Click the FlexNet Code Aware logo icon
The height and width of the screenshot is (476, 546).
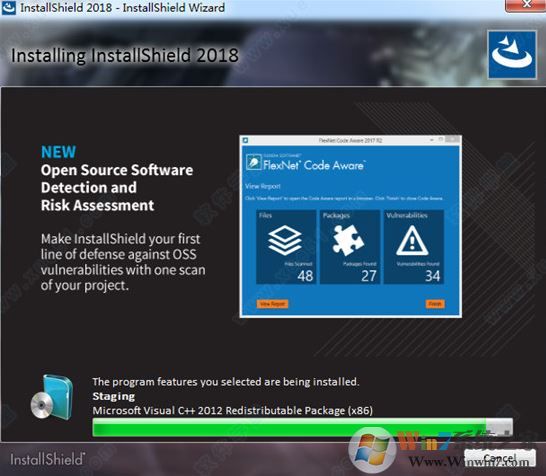pyautogui.click(x=254, y=162)
